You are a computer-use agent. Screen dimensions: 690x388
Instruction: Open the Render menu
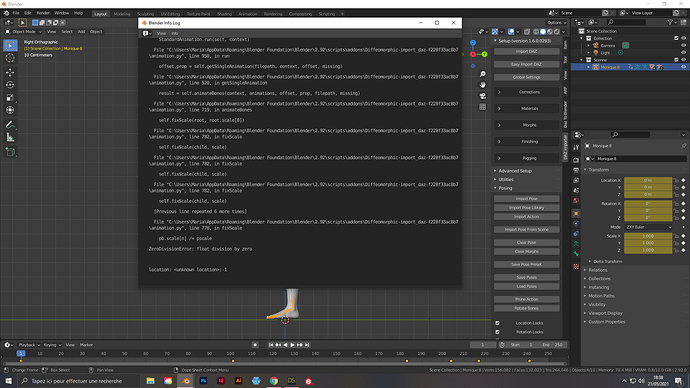[x=43, y=13]
